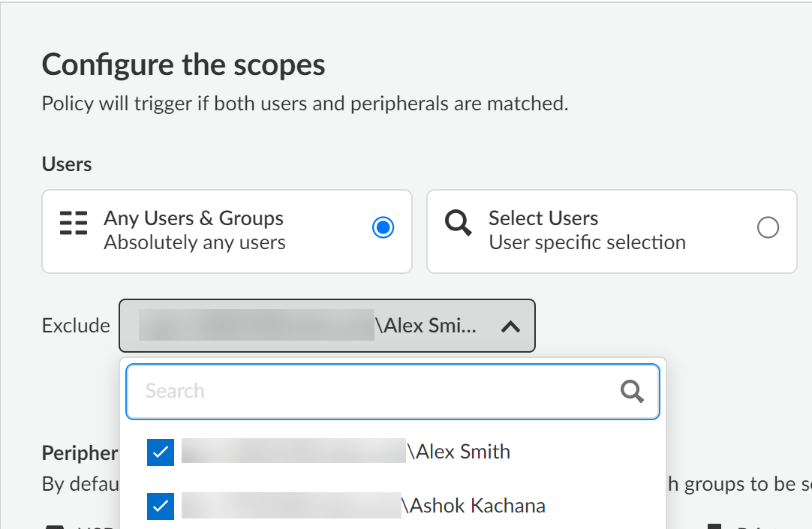Click the Exclude label
This screenshot has height=529, width=812.
(x=76, y=326)
